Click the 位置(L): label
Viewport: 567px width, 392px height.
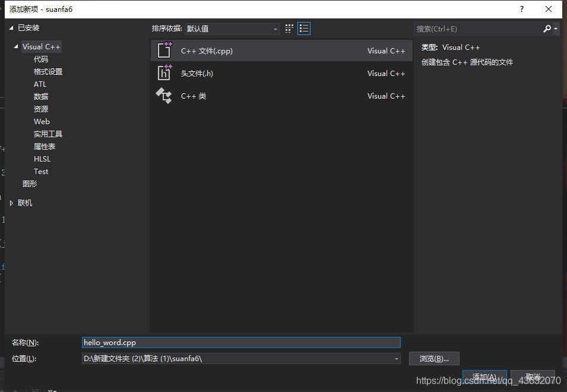pos(24,359)
